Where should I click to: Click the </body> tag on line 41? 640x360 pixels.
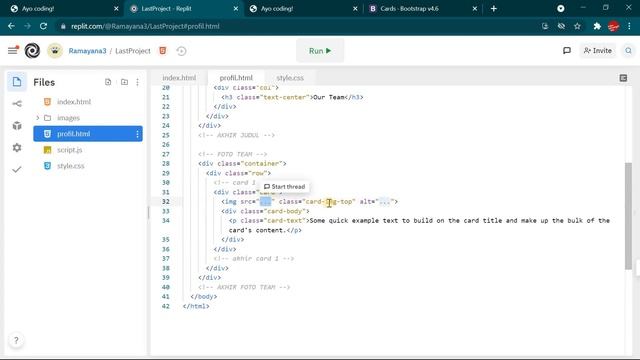[204, 297]
